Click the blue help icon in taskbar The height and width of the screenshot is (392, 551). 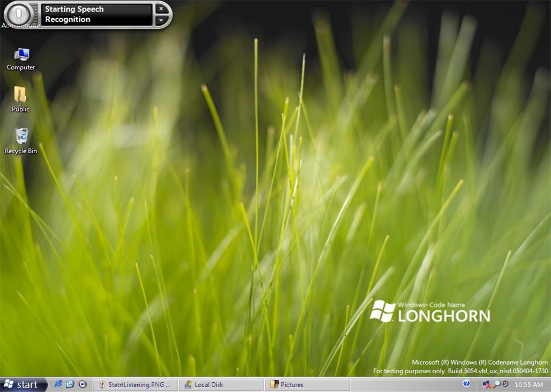[466, 383]
